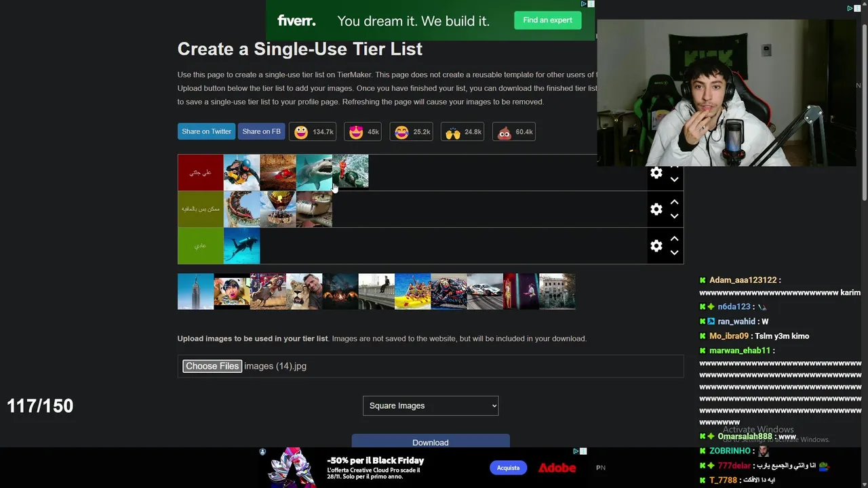
Task: Click the Choose Files button
Action: pyautogui.click(x=212, y=366)
